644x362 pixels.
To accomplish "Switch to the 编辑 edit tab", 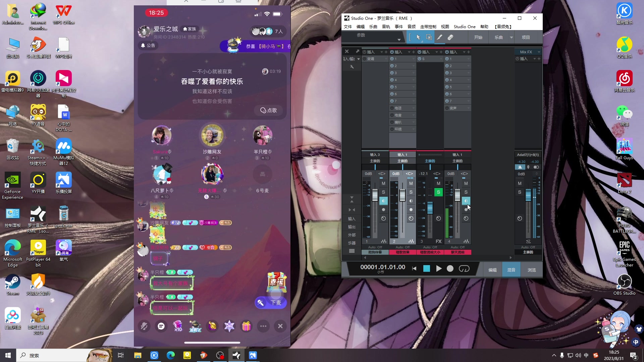I will 492,270.
